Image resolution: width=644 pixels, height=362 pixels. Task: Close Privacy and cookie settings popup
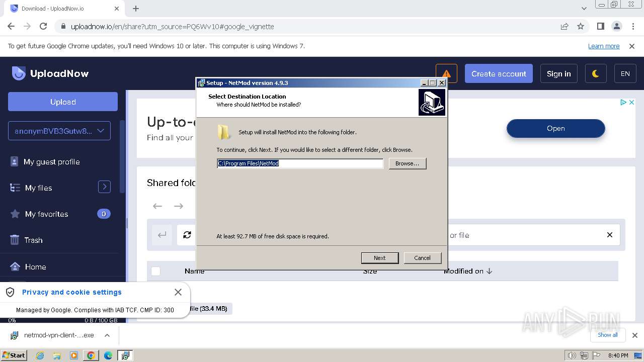pyautogui.click(x=178, y=292)
